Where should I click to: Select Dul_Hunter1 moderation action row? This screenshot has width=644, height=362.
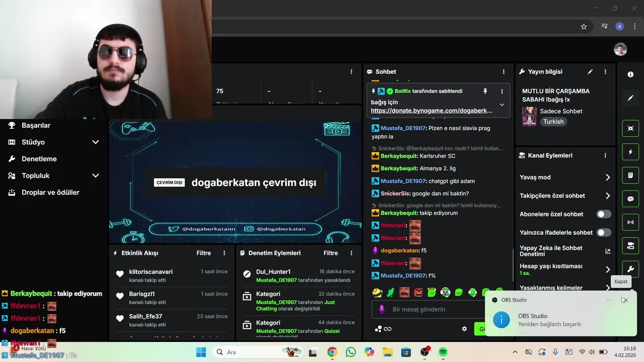299,276
